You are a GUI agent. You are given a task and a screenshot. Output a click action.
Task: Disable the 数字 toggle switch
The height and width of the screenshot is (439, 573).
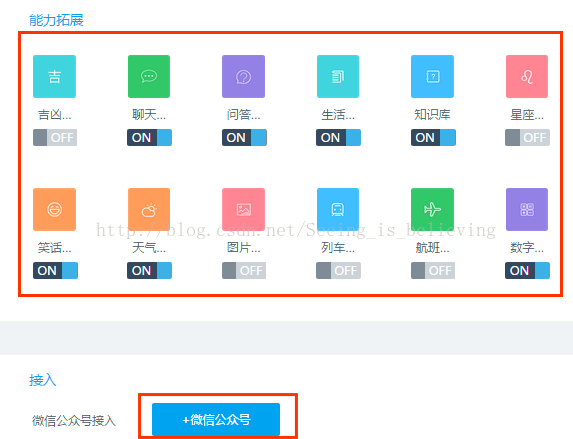(x=527, y=270)
